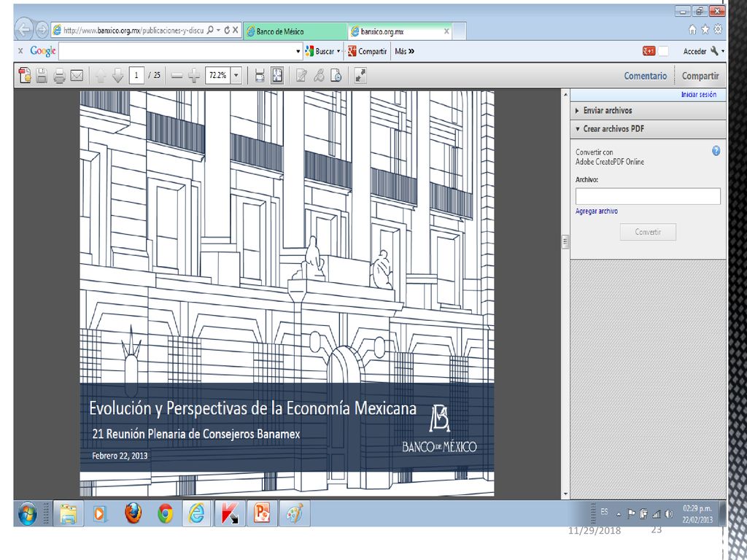The height and width of the screenshot is (560, 747).
Task: Click the scrollbar down arrow of the PDF
Action: click(x=565, y=494)
